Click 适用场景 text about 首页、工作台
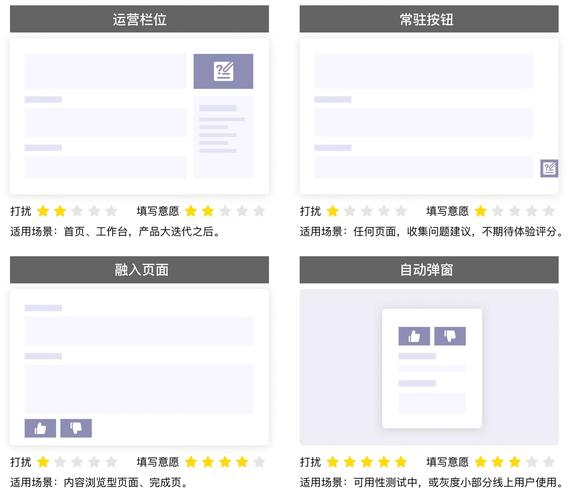569x500 pixels. (115, 231)
